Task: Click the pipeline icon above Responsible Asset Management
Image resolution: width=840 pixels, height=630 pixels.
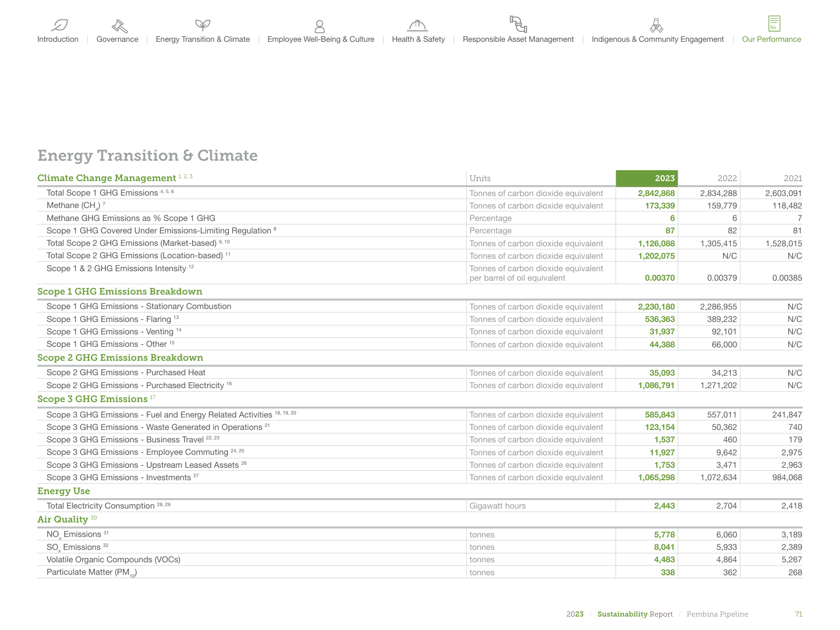Action: coord(518,24)
